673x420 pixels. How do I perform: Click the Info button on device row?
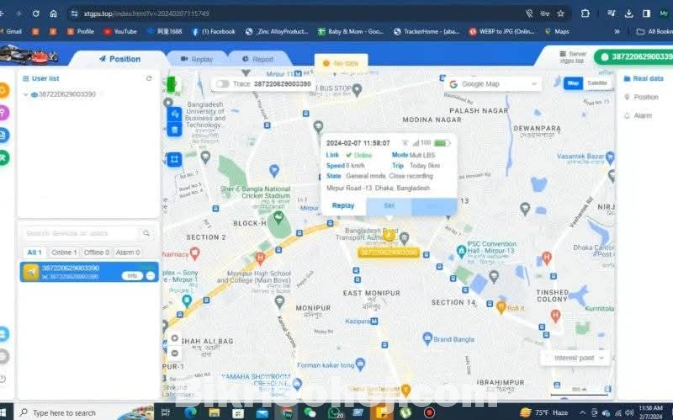pyautogui.click(x=131, y=275)
